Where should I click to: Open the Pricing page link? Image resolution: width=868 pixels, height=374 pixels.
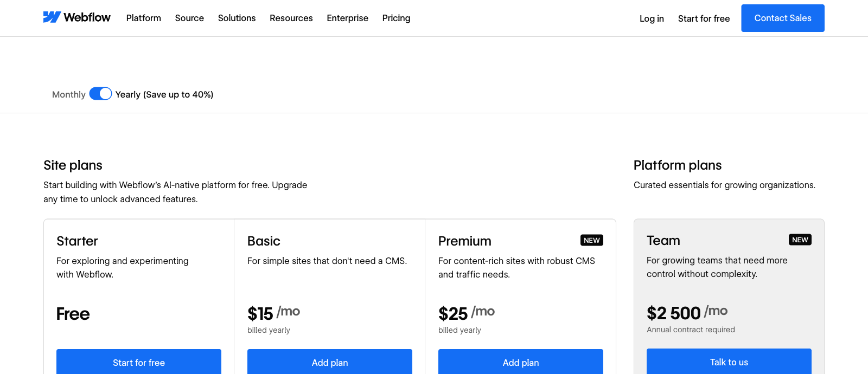pos(396,18)
